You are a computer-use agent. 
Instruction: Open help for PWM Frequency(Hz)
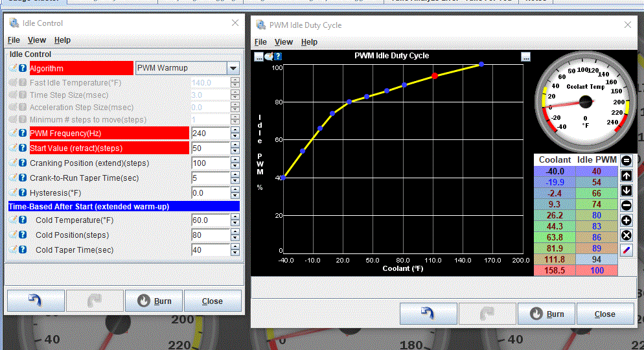click(x=23, y=133)
